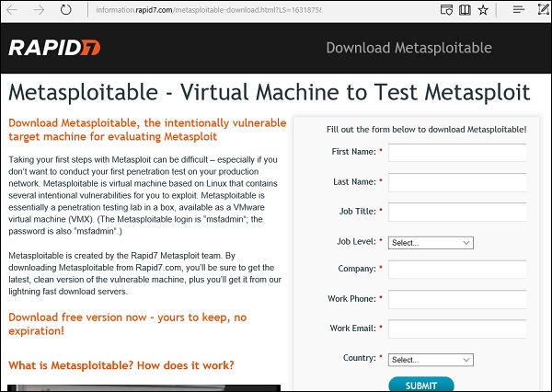Viewport: 552px width, 392px height.
Task: Submit the download form
Action: [x=421, y=385]
